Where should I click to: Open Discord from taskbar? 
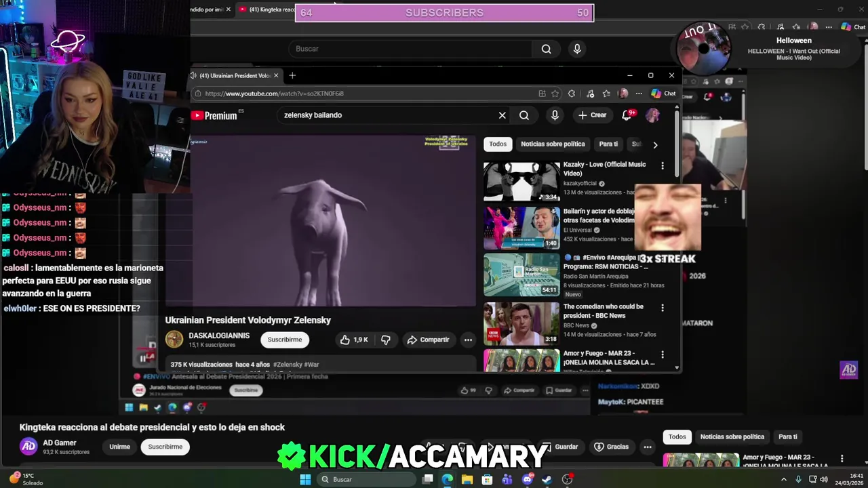(x=527, y=479)
